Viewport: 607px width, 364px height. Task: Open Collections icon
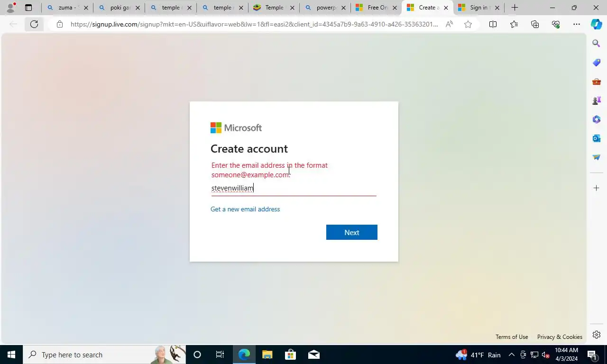tap(535, 24)
